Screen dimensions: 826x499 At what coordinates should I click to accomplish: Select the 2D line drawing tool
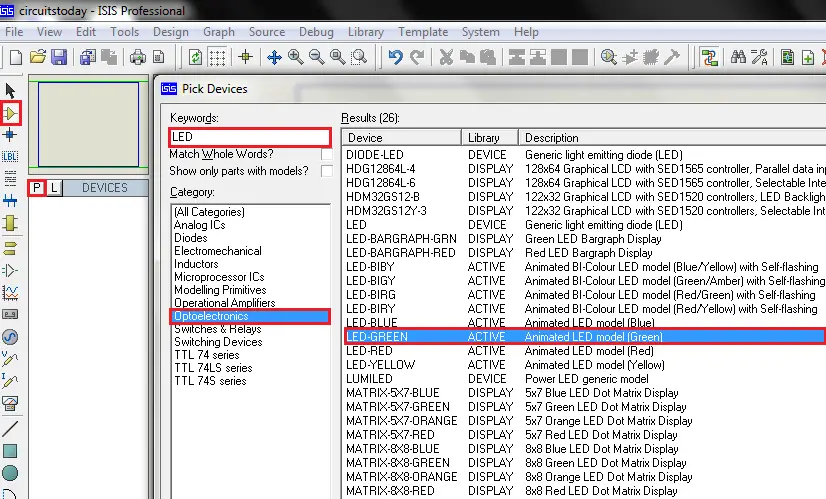(10, 429)
